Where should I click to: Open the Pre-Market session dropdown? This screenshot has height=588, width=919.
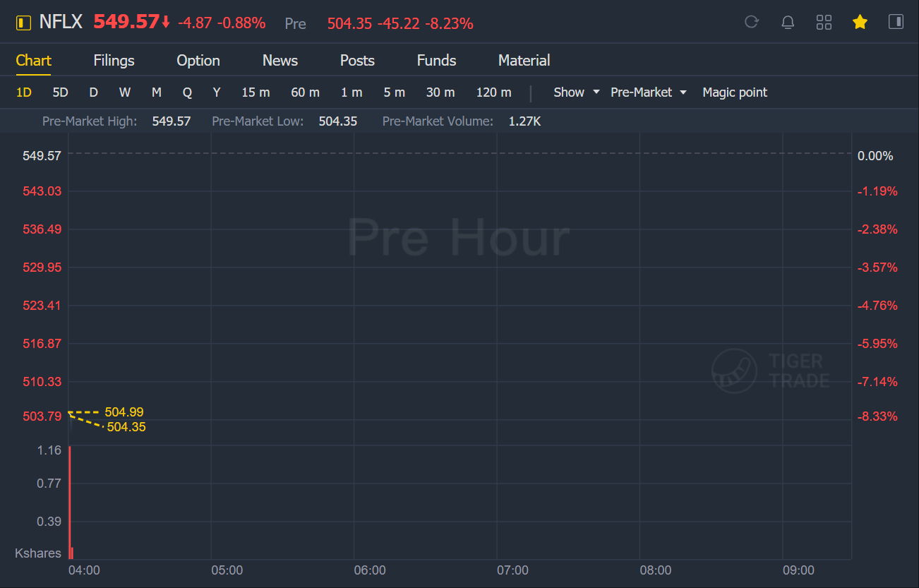pyautogui.click(x=648, y=92)
